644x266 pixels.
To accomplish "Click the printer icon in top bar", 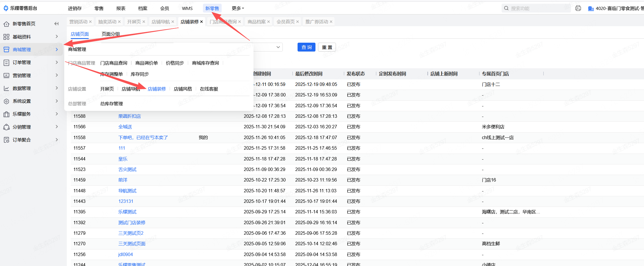I will pyautogui.click(x=578, y=8).
